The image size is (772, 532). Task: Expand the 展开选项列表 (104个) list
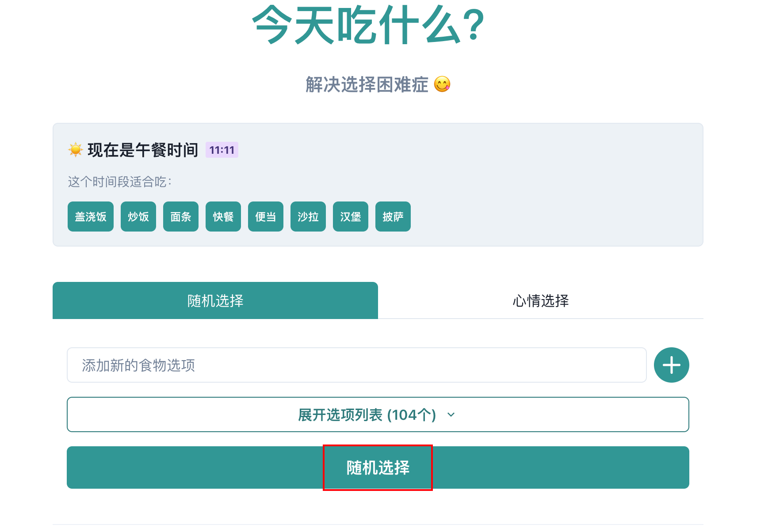378,414
